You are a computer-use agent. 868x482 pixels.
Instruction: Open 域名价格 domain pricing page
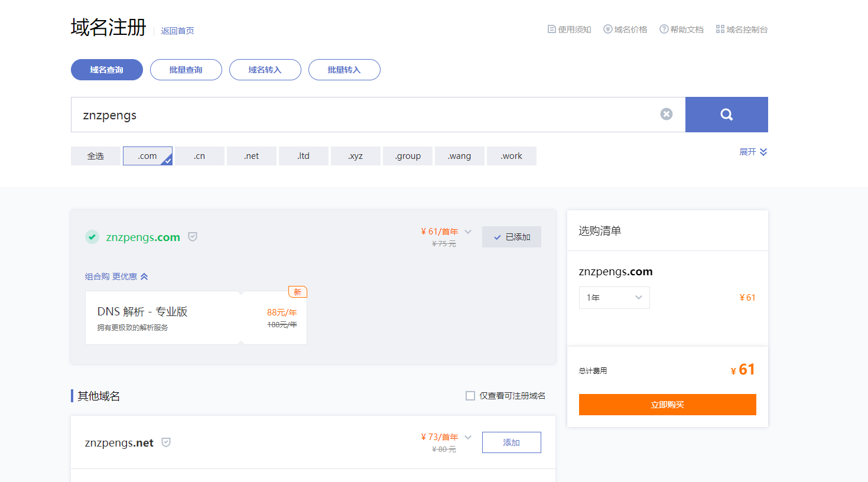pos(625,30)
